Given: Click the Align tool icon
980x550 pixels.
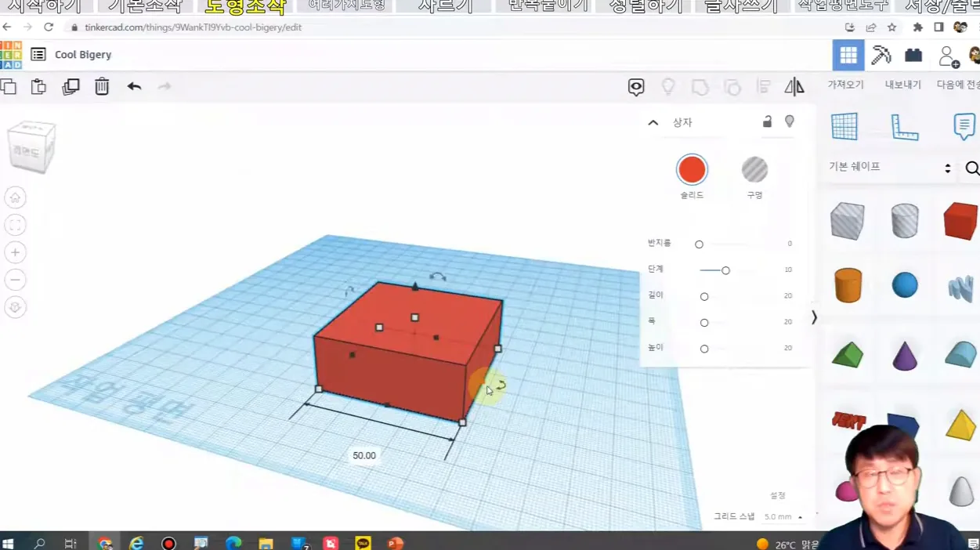Looking at the screenshot, I should point(764,87).
